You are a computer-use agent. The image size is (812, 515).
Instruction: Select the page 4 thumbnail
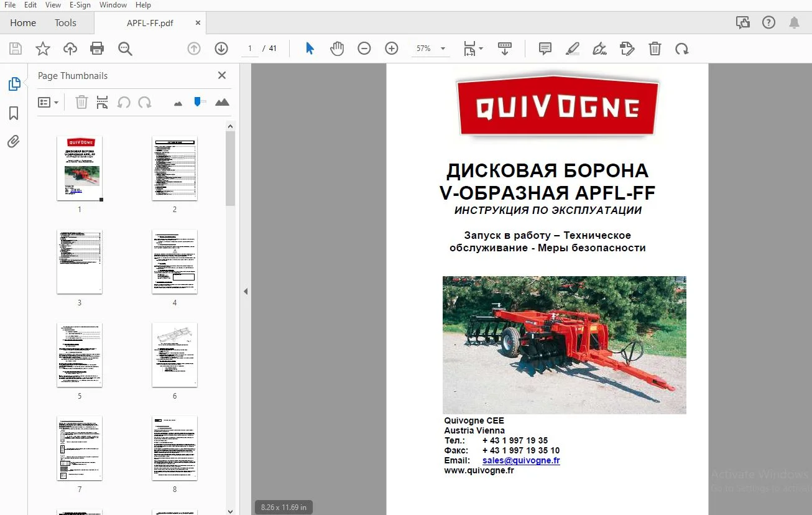point(175,261)
